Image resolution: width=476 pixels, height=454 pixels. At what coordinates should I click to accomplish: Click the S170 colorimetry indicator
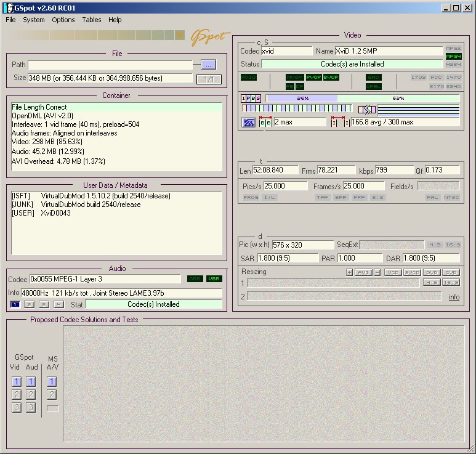pos(437,86)
